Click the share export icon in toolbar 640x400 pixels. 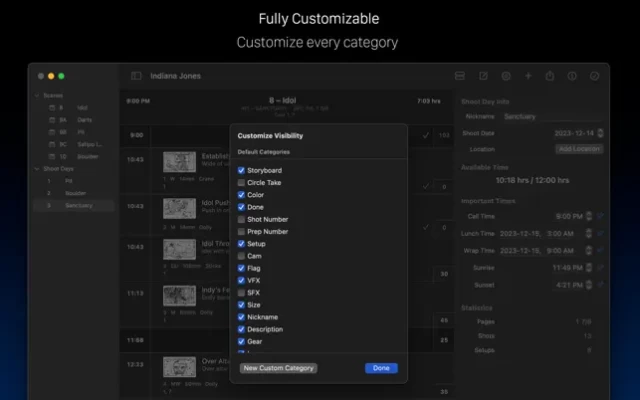(x=550, y=76)
